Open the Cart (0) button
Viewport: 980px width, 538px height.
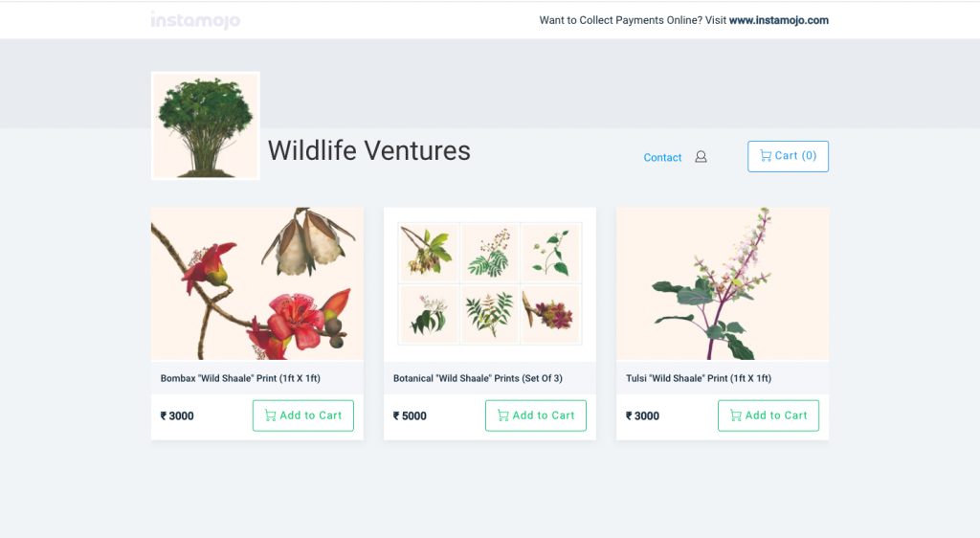coord(789,156)
